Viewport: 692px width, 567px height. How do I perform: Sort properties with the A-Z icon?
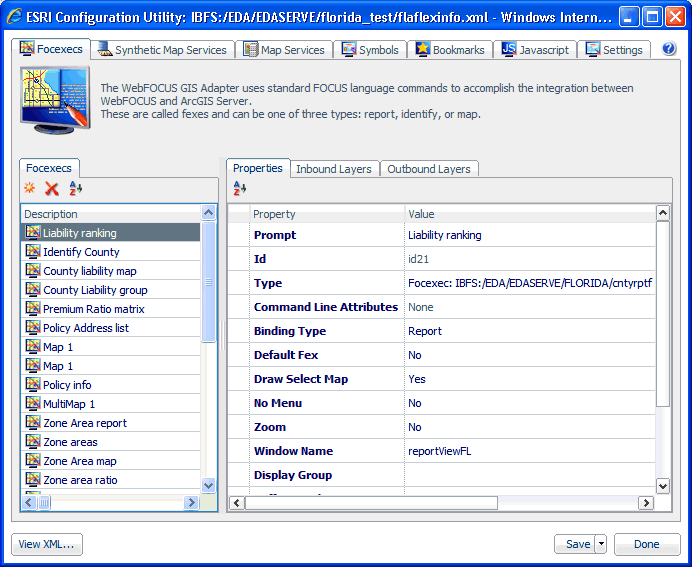240,188
